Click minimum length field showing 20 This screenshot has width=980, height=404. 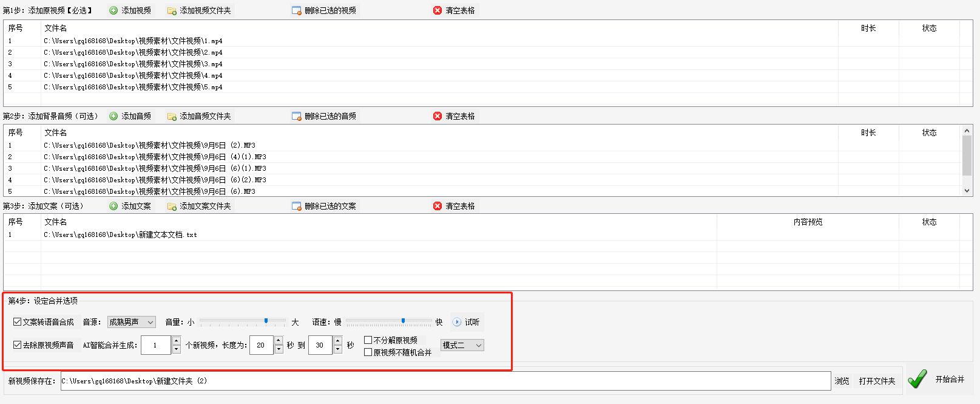(262, 345)
